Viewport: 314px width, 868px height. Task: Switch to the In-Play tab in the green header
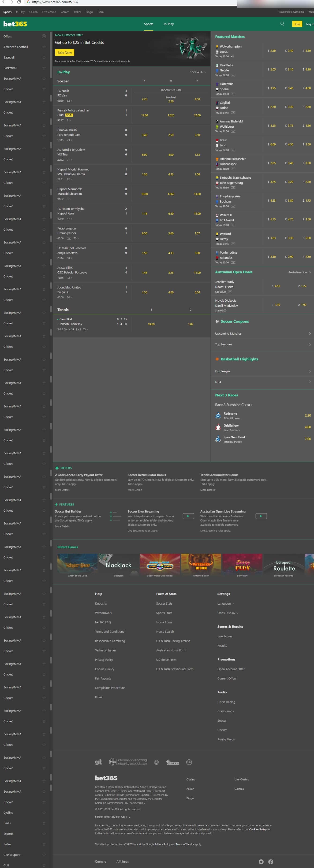coord(169,24)
